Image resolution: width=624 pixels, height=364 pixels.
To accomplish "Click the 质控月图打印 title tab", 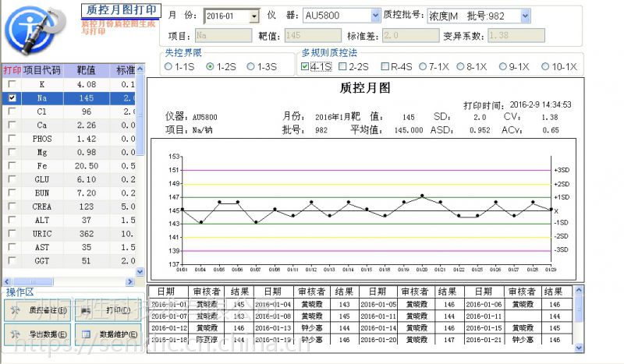I will point(119,11).
